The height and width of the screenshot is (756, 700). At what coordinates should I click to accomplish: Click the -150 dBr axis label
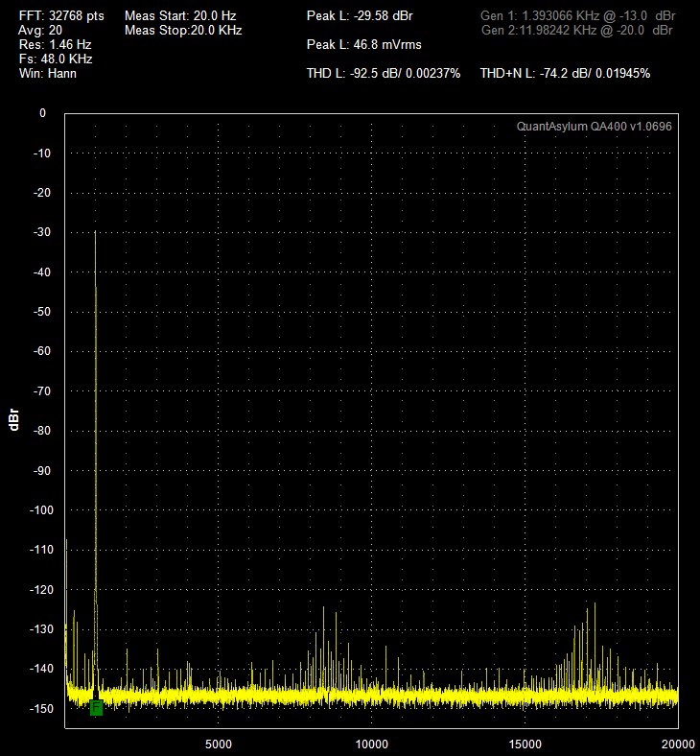tap(41, 709)
